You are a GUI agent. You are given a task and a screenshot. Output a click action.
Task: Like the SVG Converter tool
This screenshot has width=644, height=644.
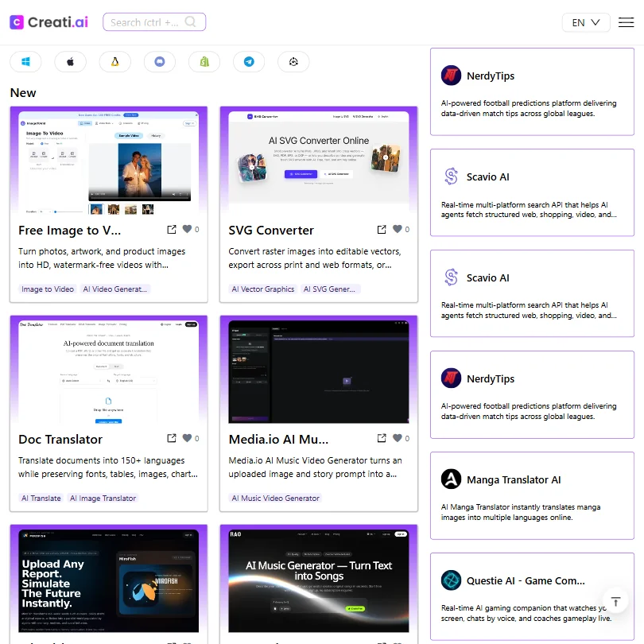point(398,229)
